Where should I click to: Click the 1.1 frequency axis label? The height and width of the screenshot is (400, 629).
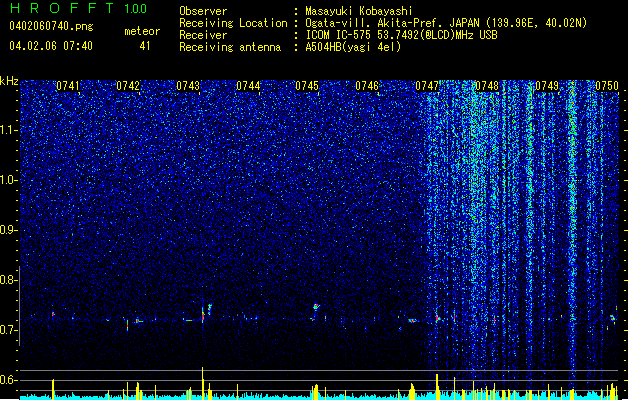(x=9, y=130)
